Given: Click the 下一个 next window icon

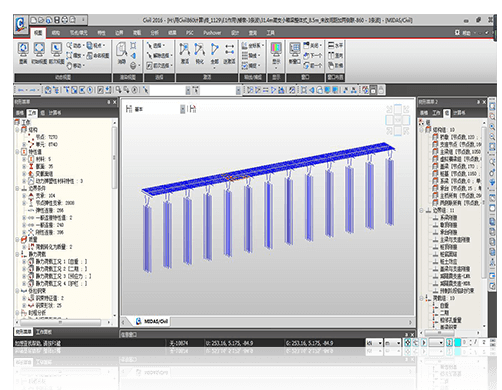Looking at the screenshot, I should 307,55.
